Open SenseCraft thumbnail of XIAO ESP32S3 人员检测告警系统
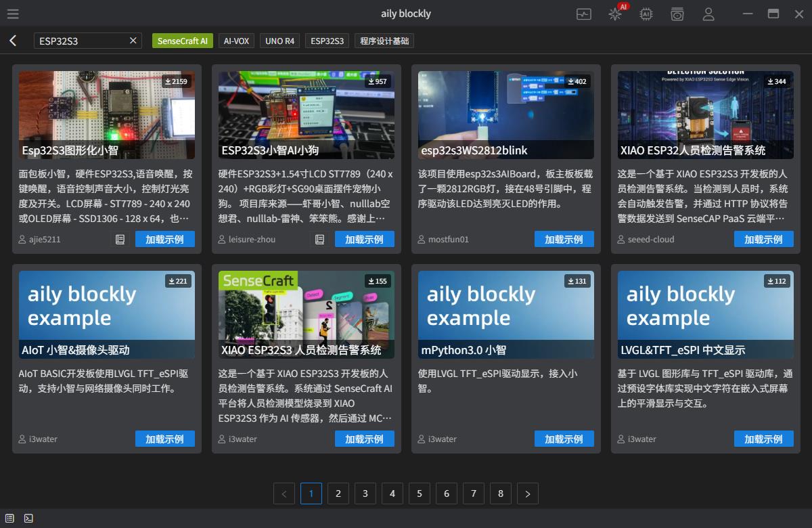Image resolution: width=812 pixels, height=528 pixels. point(307,315)
